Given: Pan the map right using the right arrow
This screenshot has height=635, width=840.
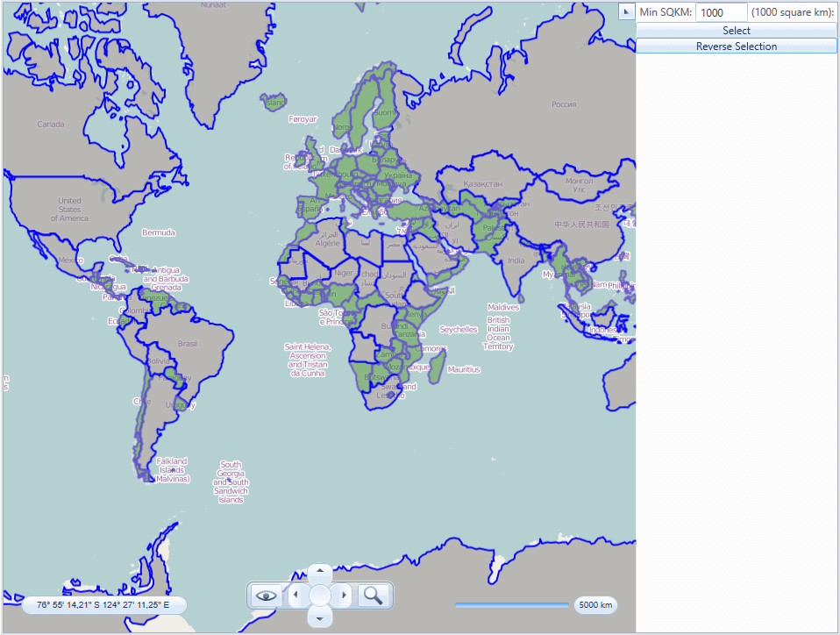Looking at the screenshot, I should (344, 595).
